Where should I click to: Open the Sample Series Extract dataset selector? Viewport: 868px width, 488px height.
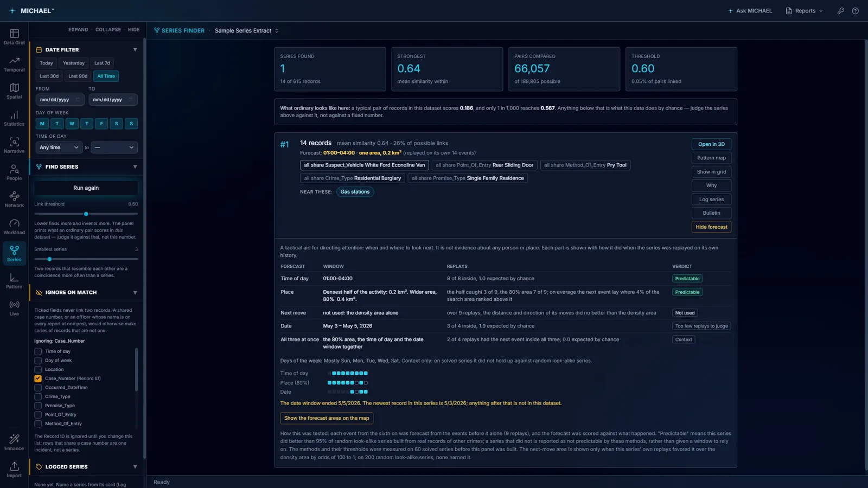[x=247, y=31]
